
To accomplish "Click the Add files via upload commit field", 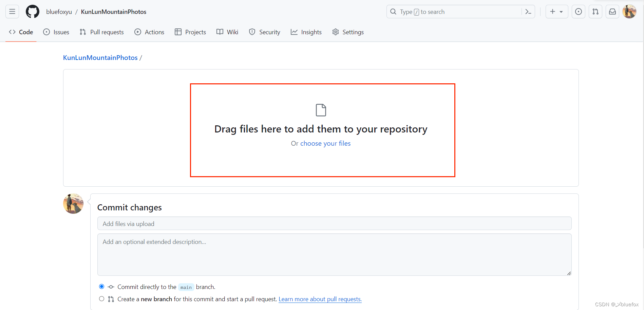I will (x=334, y=223).
